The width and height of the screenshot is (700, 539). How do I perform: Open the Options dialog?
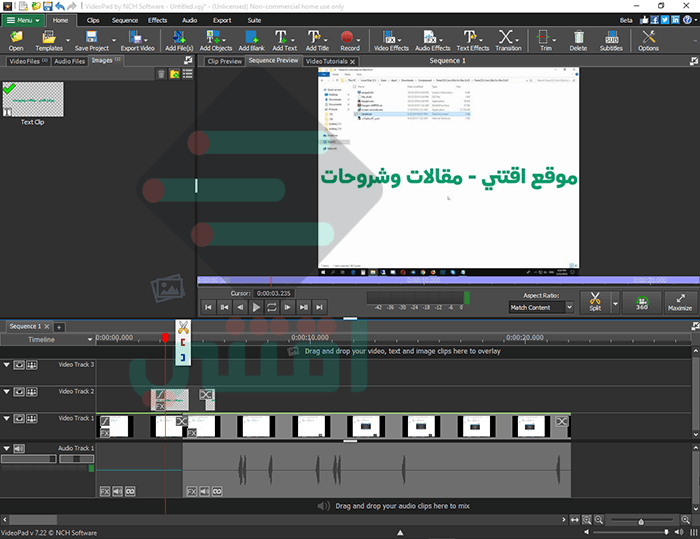[648, 41]
